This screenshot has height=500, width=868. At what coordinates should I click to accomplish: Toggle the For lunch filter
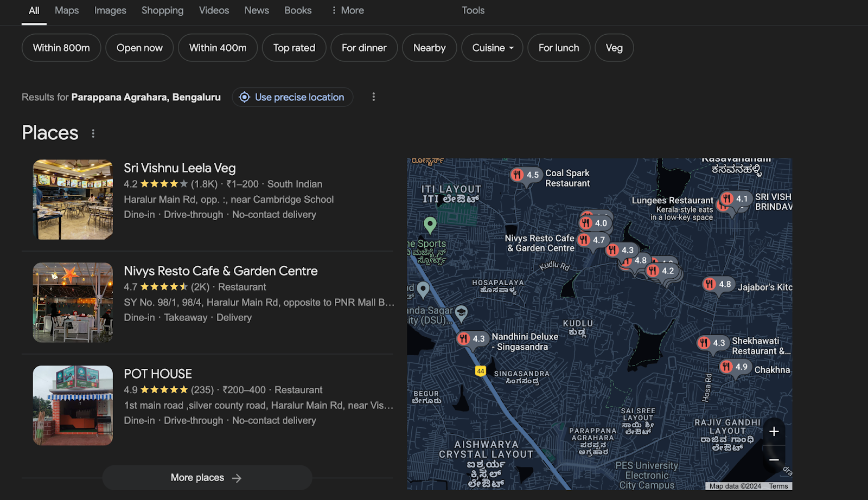point(559,48)
